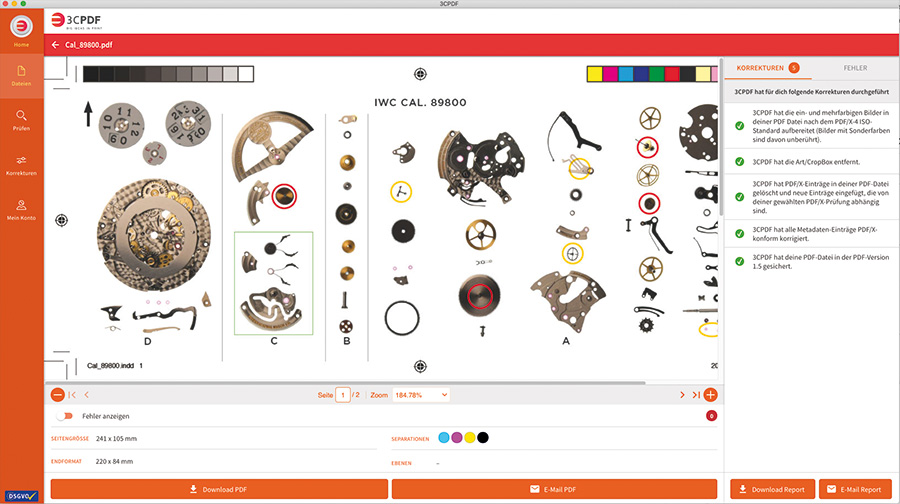Click green checkmark beside PDF-Version 1.5 correction
The height and width of the screenshot is (504, 900).
click(x=740, y=262)
